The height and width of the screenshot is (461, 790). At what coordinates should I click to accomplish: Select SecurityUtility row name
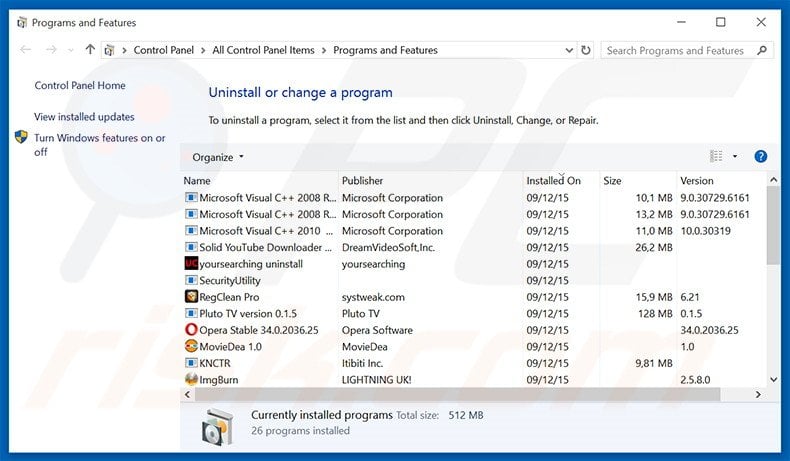pyautogui.click(x=230, y=281)
